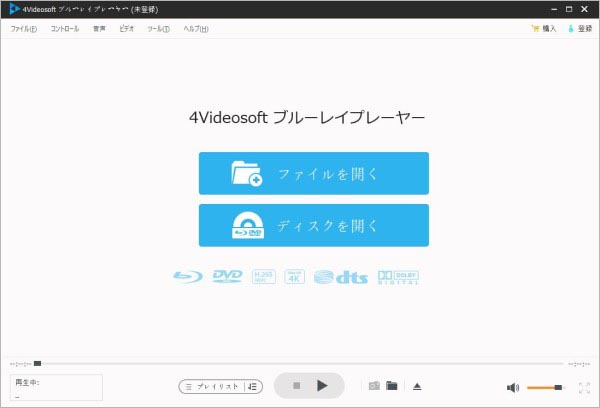This screenshot has width=600, height=408.
Task: Open the プレイリスト panel
Action: pyautogui.click(x=212, y=387)
